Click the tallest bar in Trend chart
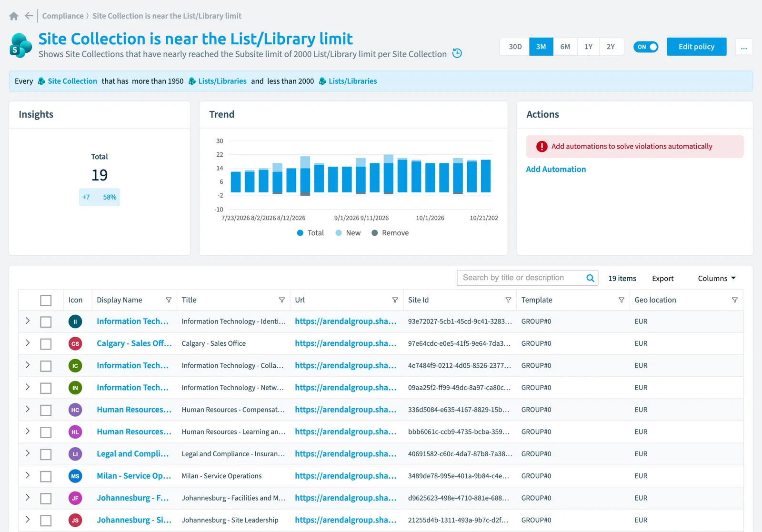Image resolution: width=762 pixels, height=532 pixels. (x=389, y=174)
